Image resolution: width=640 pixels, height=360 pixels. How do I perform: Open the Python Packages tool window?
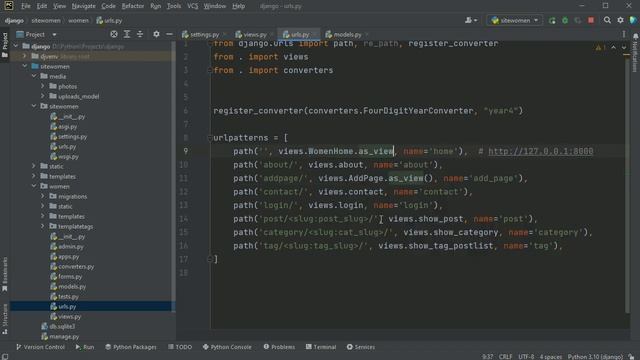(131, 347)
